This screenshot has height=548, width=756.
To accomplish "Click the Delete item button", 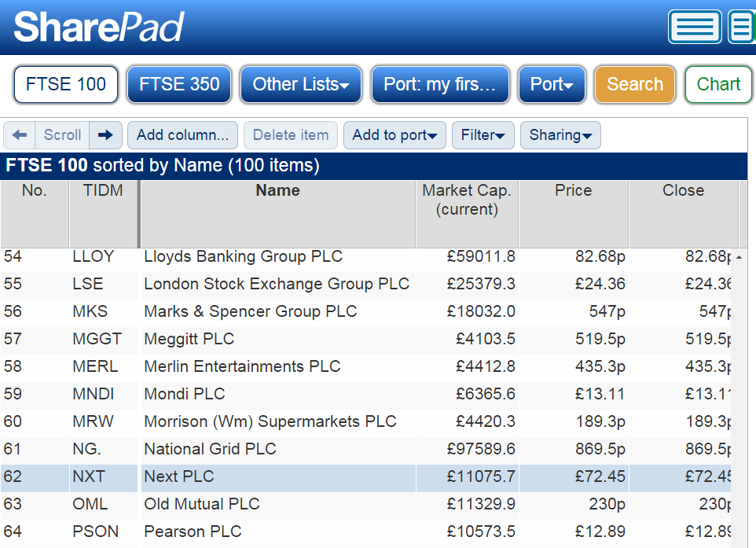I will 291,135.
